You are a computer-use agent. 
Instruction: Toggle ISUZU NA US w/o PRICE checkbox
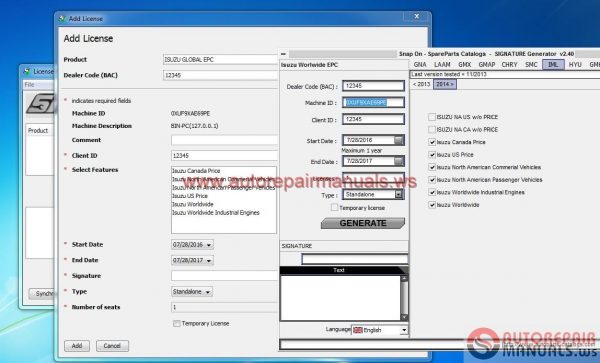tap(432, 117)
